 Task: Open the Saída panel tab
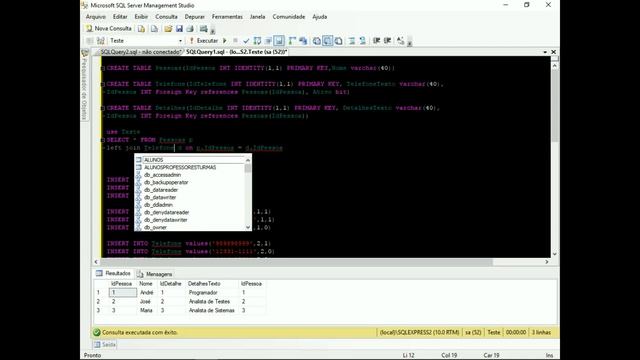[x=104, y=345]
